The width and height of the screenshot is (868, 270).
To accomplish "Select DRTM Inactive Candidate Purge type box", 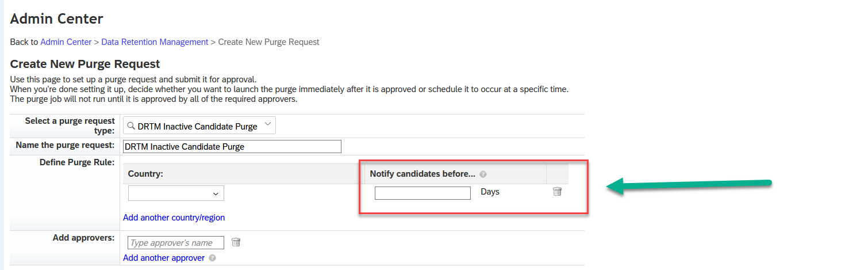I will [x=199, y=126].
